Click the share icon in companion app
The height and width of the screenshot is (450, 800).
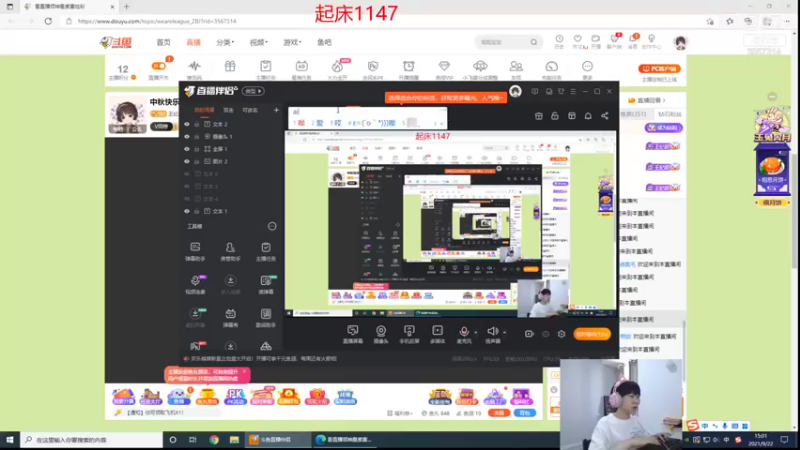pyautogui.click(x=605, y=116)
